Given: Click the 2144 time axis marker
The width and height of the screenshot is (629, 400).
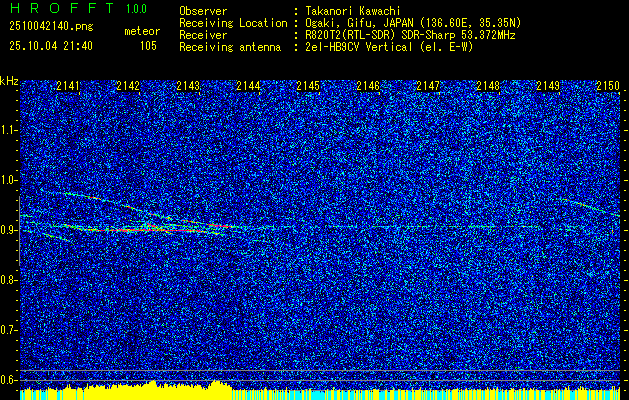Looking at the screenshot, I should point(248,85).
